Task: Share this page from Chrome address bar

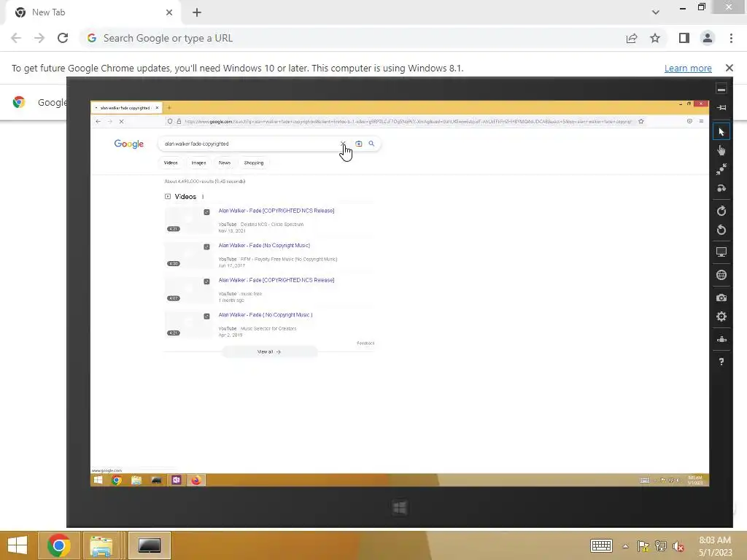Action: [x=632, y=38]
